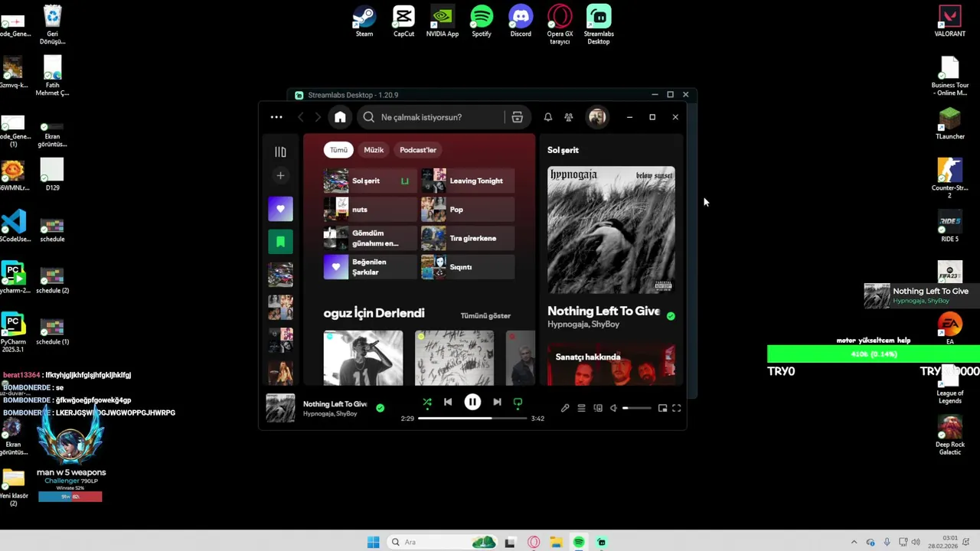Create a new playlist with plus icon
980x551 pixels.
pyautogui.click(x=280, y=176)
